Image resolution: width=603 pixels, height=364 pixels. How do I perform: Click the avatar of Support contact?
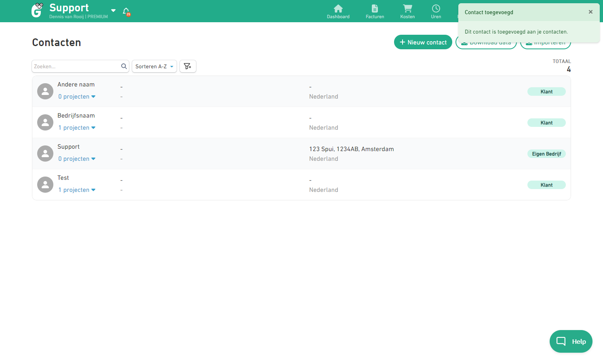coord(45,154)
